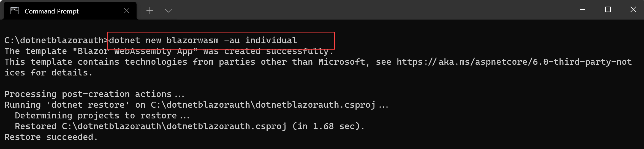The width and height of the screenshot is (644, 149).
Task: Open the aka.ms third-party notices link
Action: point(514,62)
